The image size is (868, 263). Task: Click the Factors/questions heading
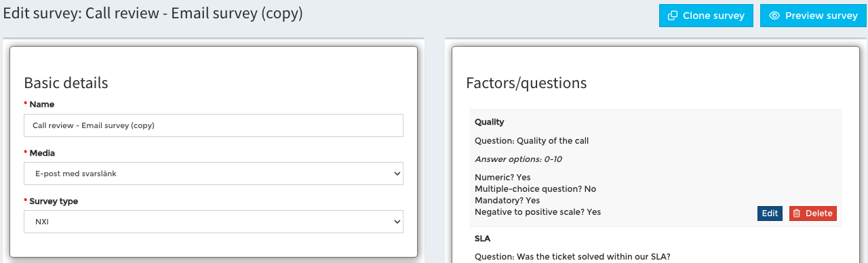[x=526, y=83]
